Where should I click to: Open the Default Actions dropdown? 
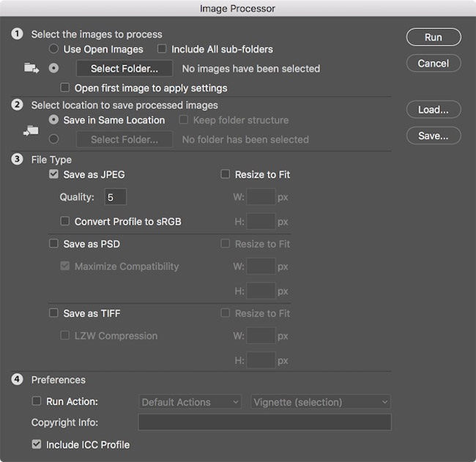[190, 402]
